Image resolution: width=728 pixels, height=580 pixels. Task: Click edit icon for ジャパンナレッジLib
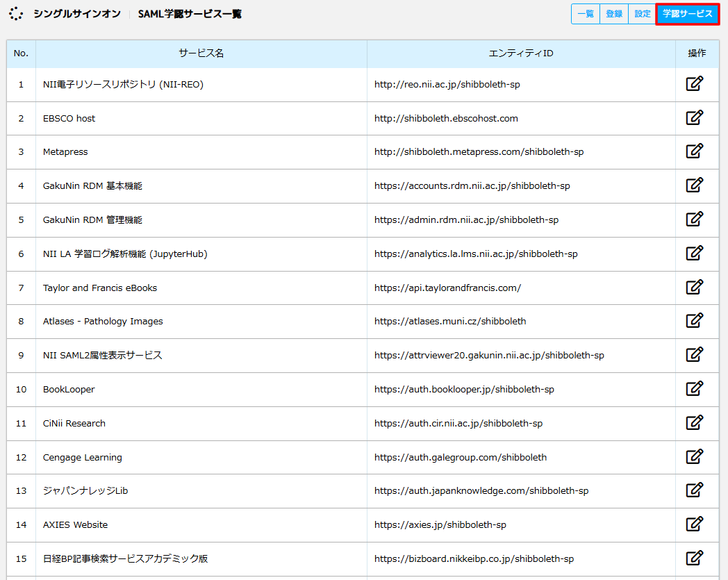[x=695, y=490]
